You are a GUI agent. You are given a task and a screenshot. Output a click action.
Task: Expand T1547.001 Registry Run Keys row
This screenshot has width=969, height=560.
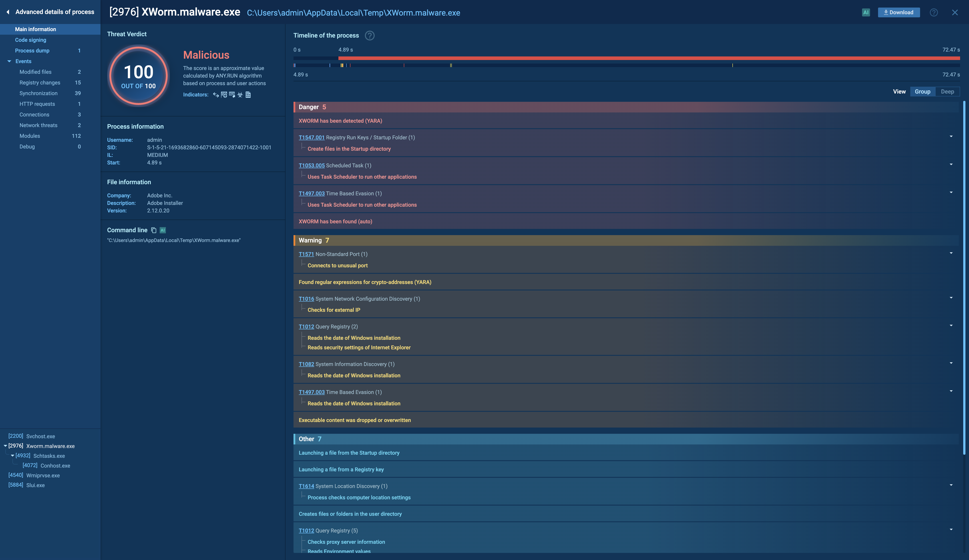(x=951, y=136)
